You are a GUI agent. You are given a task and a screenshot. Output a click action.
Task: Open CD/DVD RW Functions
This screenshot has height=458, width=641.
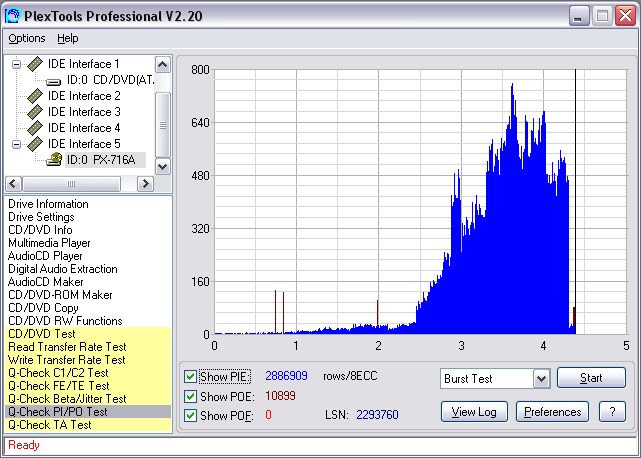[x=65, y=321]
